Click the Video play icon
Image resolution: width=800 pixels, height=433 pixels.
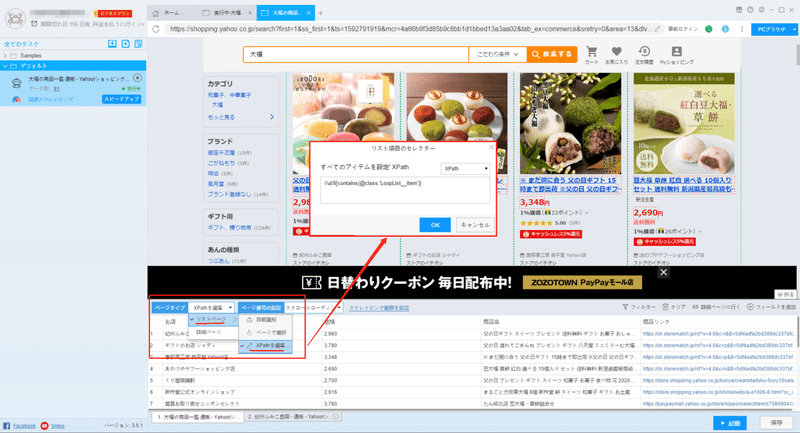[x=44, y=426]
